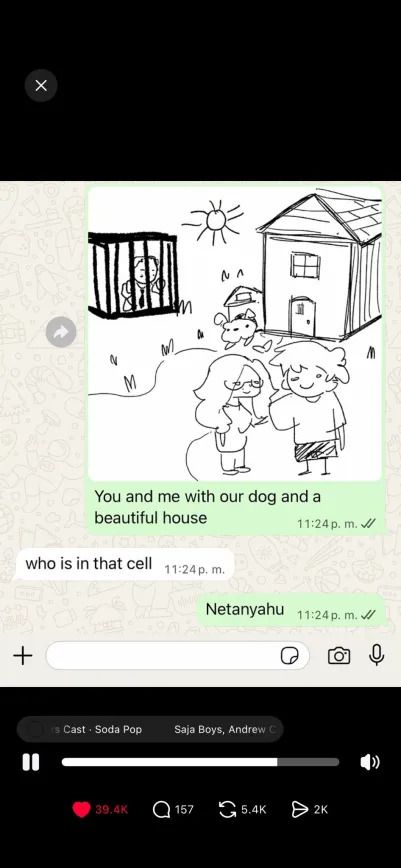Tap the 'Netanyahu' reply bubble
Image resolution: width=401 pixels, height=868 pixels.
[x=292, y=611]
